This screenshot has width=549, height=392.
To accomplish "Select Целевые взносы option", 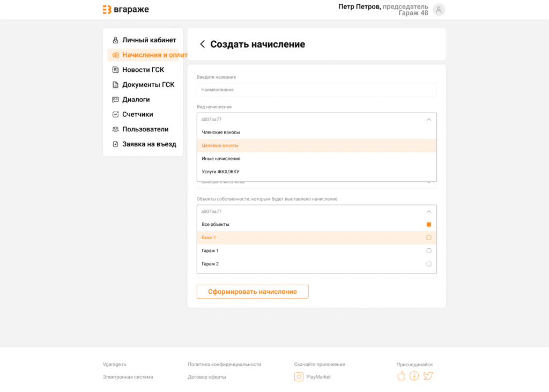I will (x=316, y=145).
